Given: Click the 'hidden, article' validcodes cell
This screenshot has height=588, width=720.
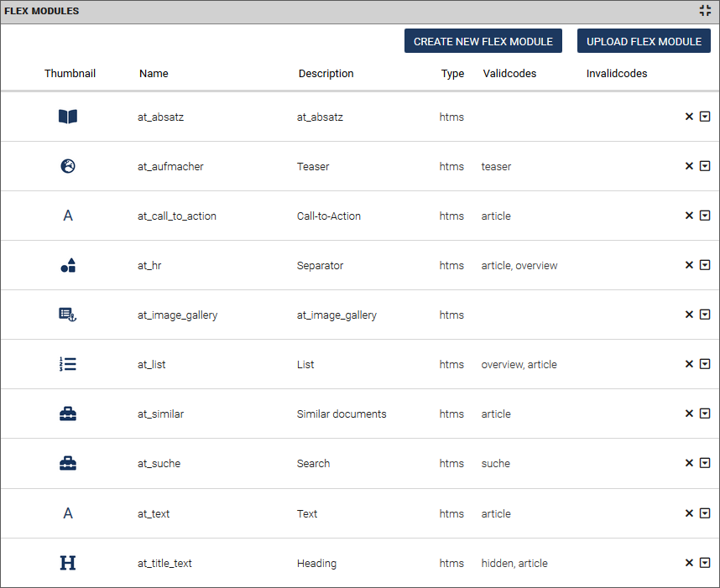Looking at the screenshot, I should point(514,563).
